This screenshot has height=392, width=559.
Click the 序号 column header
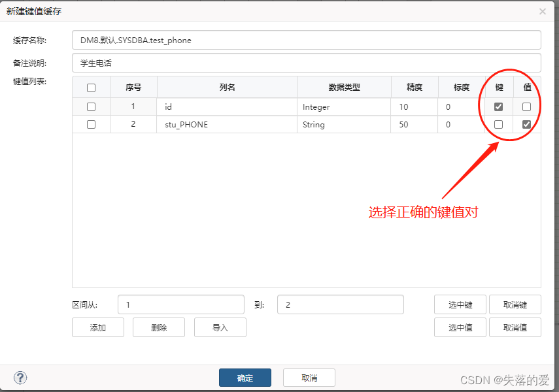[133, 88]
